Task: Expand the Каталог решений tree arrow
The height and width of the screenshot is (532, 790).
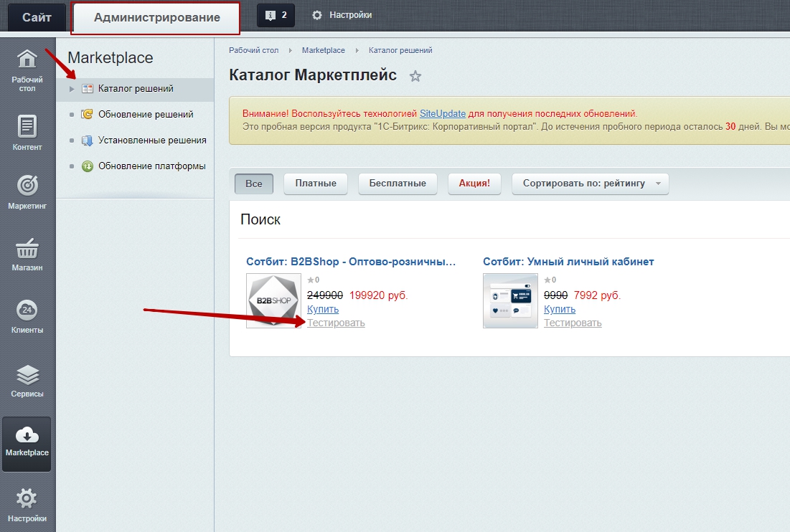Action: 72,89
